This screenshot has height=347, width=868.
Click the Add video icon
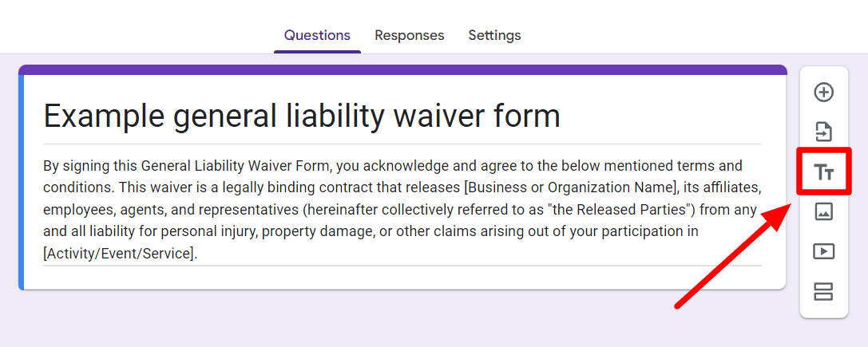coord(824,251)
